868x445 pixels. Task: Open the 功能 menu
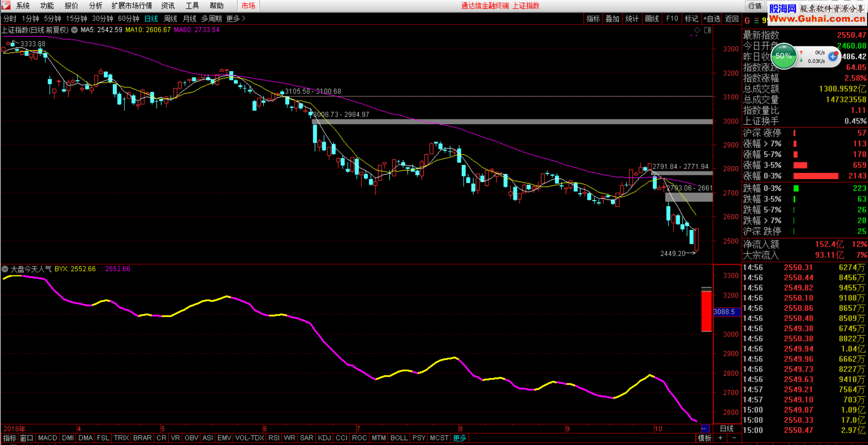click(x=47, y=6)
